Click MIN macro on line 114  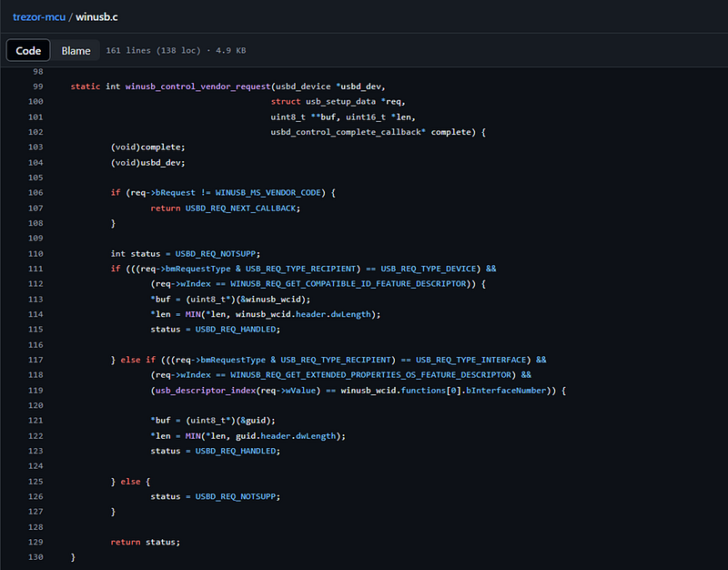click(193, 314)
